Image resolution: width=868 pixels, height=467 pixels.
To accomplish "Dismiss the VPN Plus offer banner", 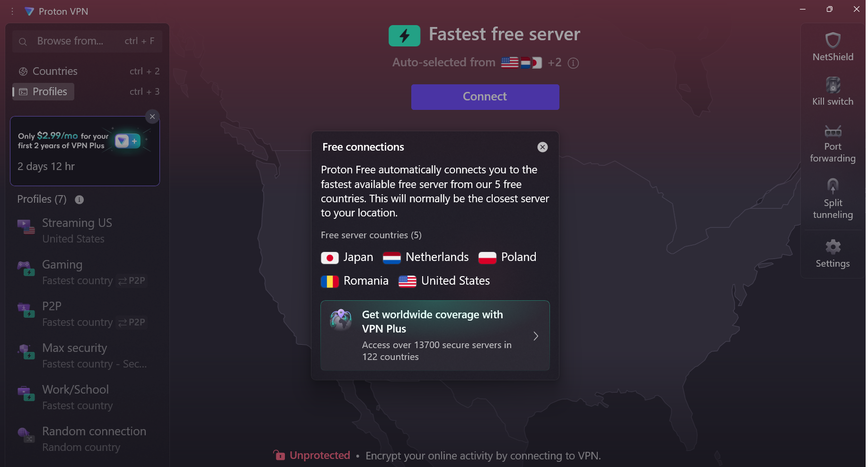I will pyautogui.click(x=152, y=117).
